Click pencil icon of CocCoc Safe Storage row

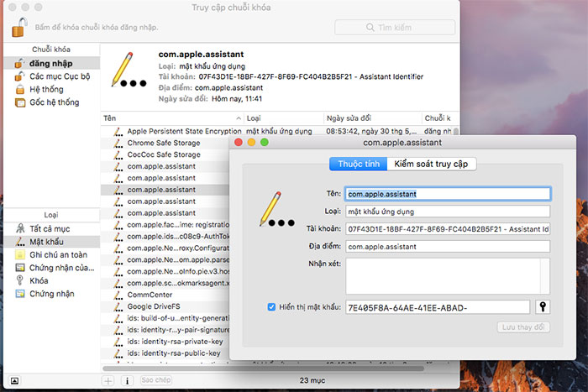tap(118, 154)
